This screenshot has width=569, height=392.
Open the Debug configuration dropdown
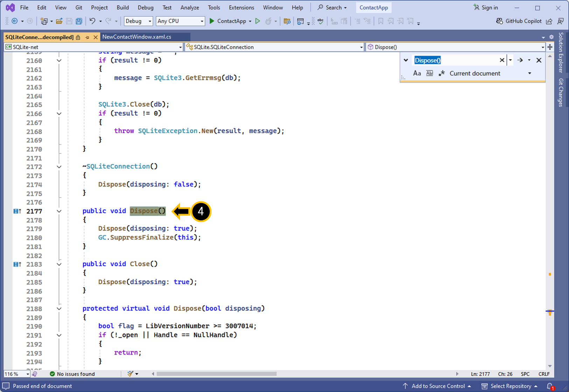click(138, 21)
